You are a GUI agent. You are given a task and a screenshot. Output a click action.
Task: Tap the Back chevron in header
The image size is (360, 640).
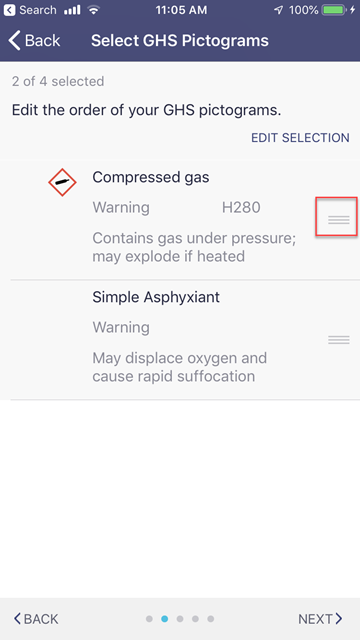point(15,40)
